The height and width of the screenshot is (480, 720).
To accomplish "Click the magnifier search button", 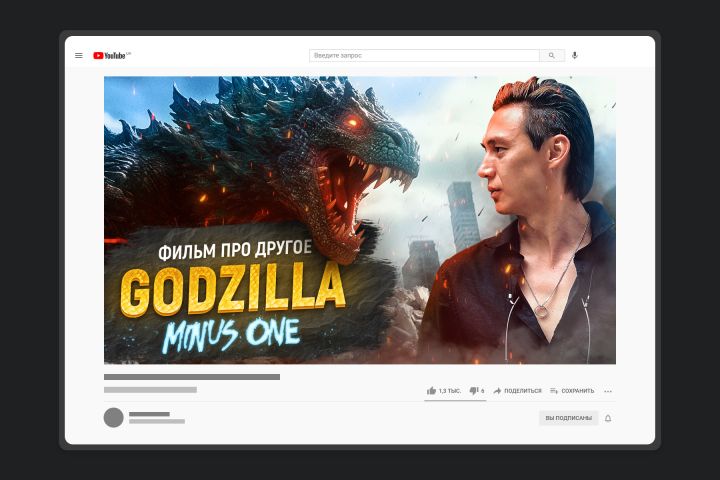I will click(552, 56).
